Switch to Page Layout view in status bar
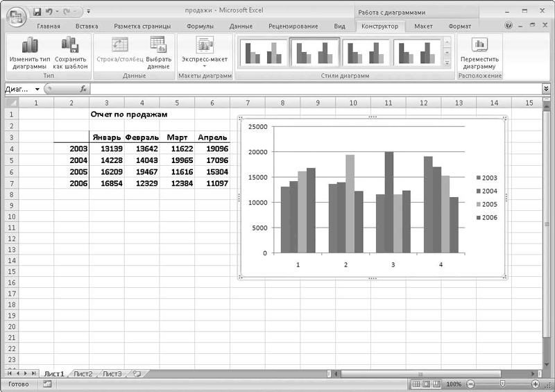 point(426,384)
